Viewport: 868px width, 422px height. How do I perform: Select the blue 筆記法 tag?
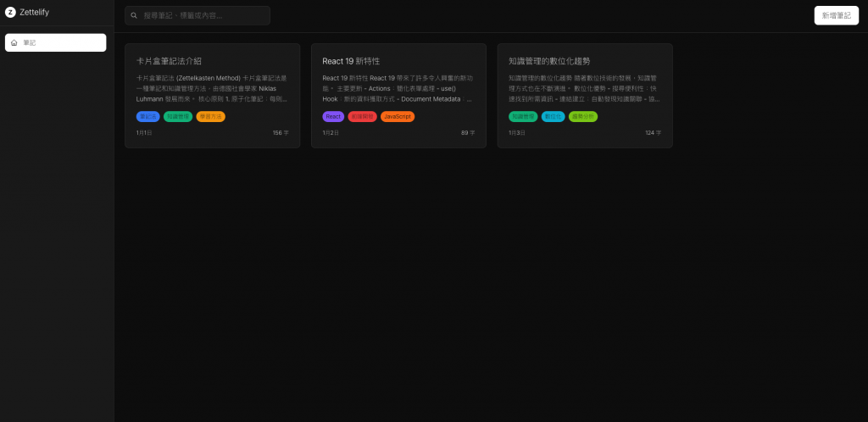coord(147,117)
